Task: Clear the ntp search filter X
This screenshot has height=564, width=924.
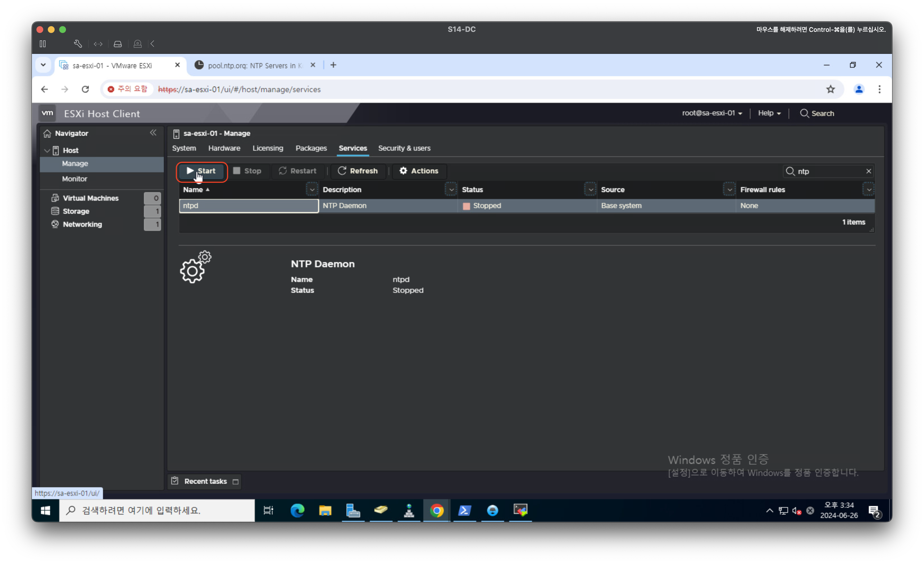Action: (869, 171)
